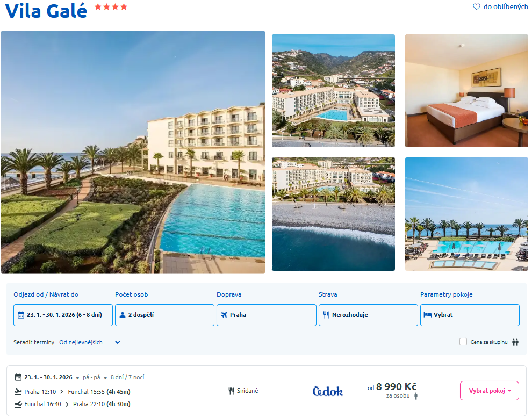Open the Nerozhoduje meal dropdown
532x418 pixels.
368,315
